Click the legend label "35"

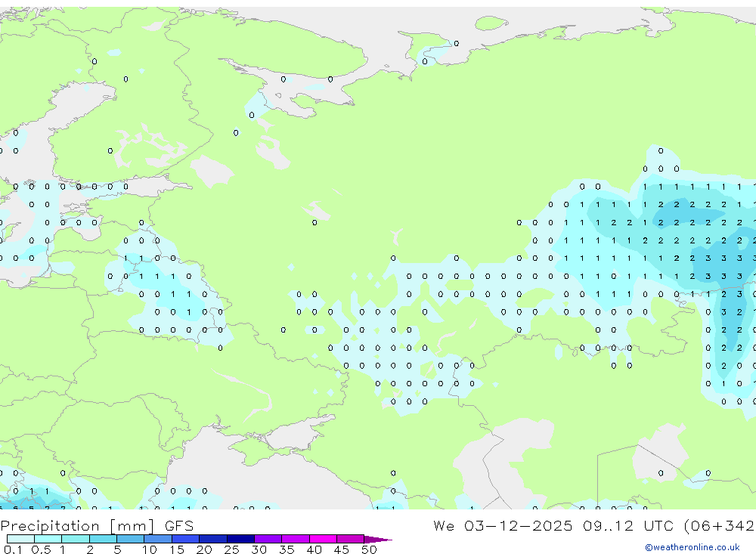pyautogui.click(x=287, y=549)
